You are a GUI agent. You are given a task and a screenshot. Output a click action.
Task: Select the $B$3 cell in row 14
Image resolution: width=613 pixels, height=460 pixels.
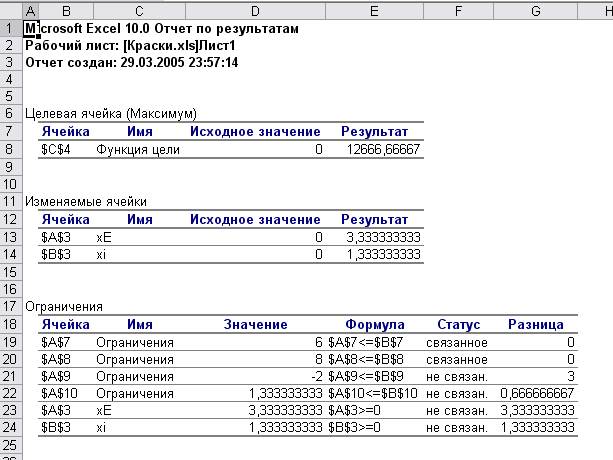[x=56, y=255]
